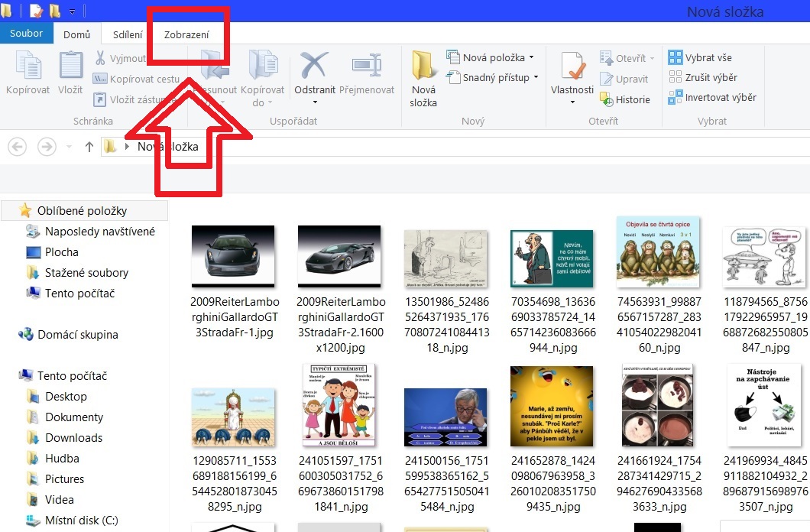The image size is (810, 532).
Task: Open the Sdílení ribbon tab
Action: tap(128, 34)
